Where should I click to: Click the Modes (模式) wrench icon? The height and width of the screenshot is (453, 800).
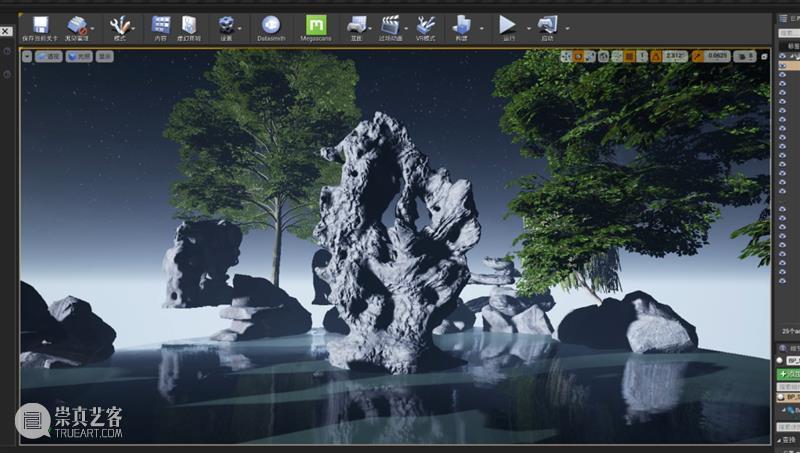tap(119, 26)
